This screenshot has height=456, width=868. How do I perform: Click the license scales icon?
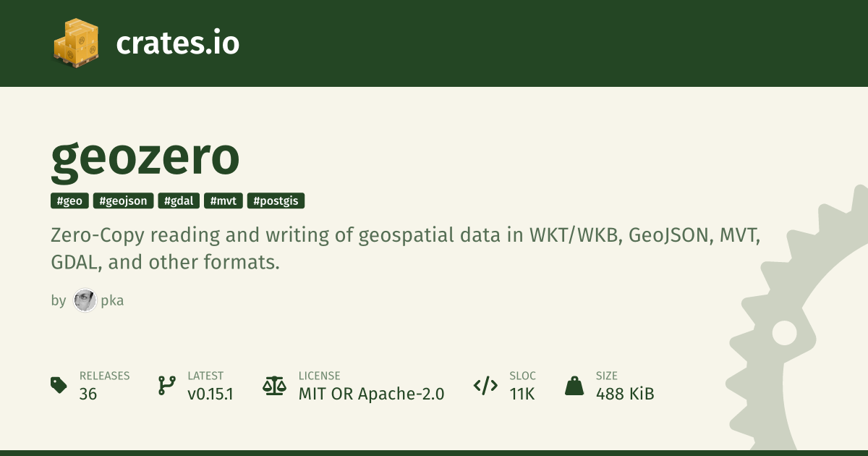[x=273, y=385]
